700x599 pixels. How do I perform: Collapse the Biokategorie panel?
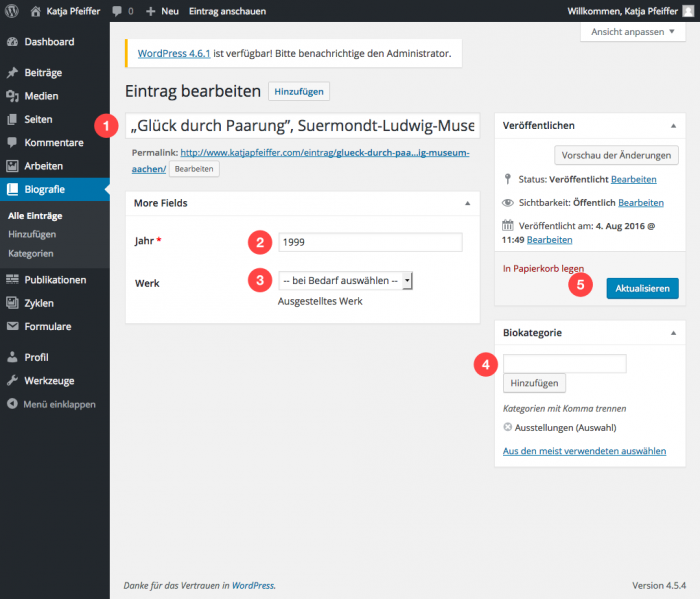(x=673, y=333)
